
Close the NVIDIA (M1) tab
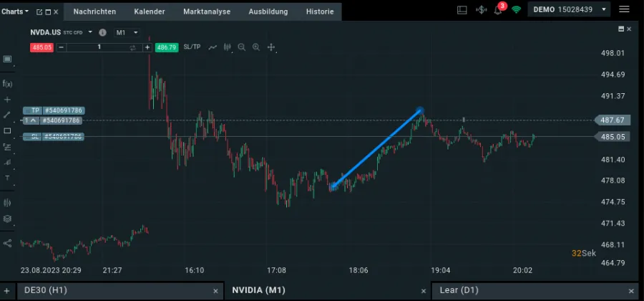424,291
